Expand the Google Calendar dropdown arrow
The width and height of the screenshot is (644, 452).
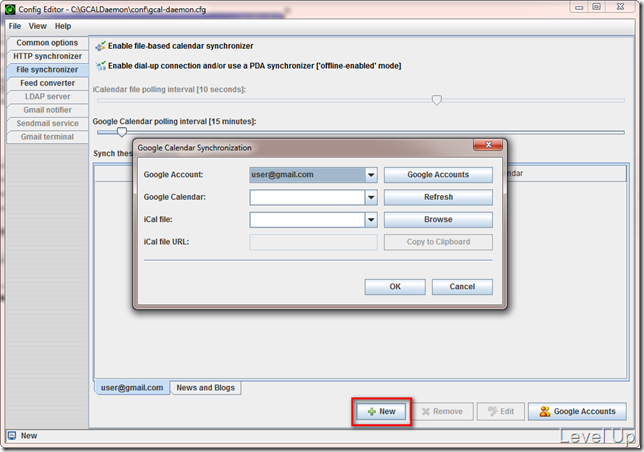(x=371, y=197)
